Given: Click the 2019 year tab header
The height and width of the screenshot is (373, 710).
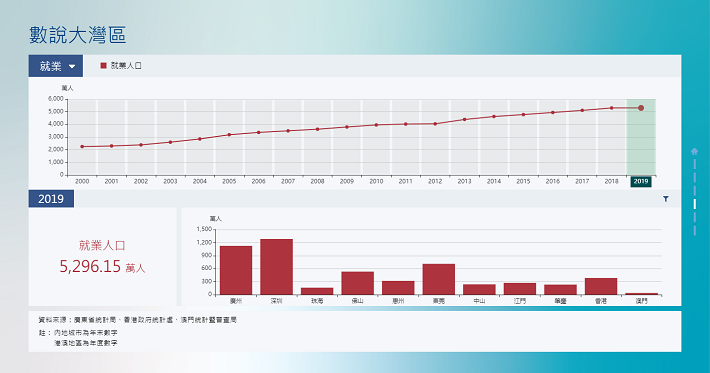Looking at the screenshot, I should (51, 199).
